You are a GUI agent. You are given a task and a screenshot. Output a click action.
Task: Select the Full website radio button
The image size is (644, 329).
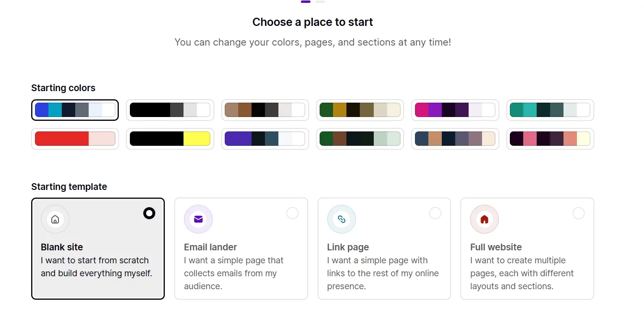(578, 213)
